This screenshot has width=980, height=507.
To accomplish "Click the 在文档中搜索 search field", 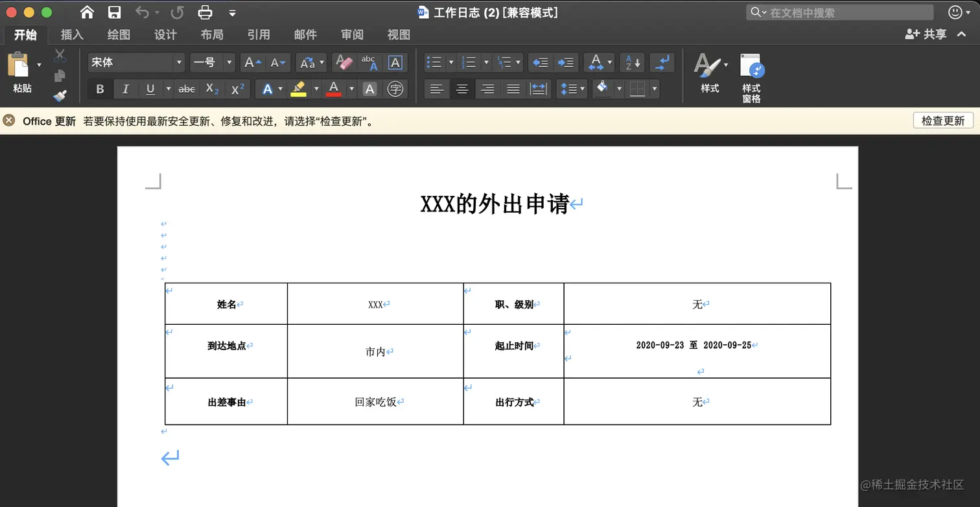I will click(840, 12).
